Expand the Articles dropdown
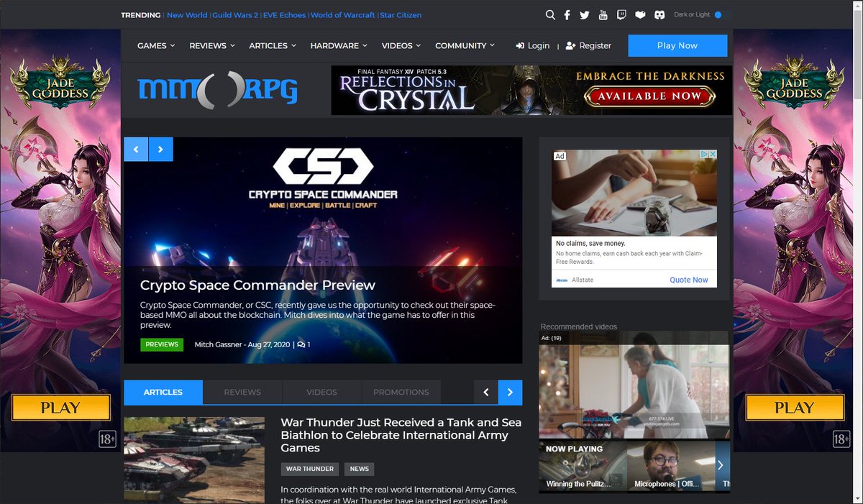 [273, 45]
